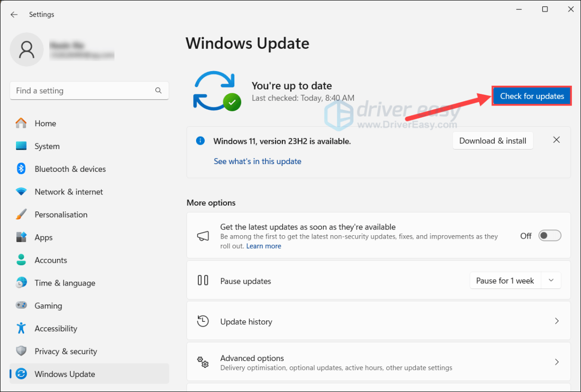This screenshot has height=392, width=581.
Task: Click the Accessibility person icon
Action: coord(21,328)
